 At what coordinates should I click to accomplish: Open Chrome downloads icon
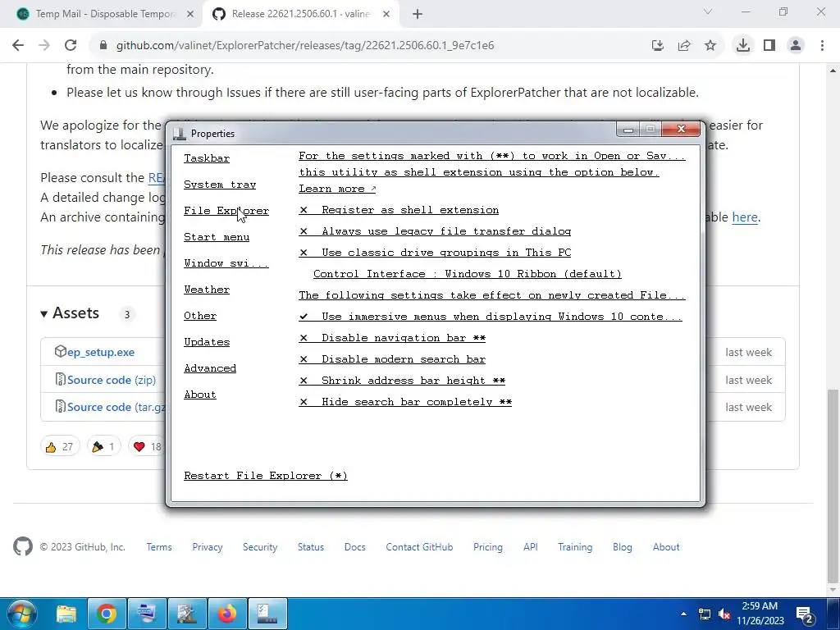point(743,46)
